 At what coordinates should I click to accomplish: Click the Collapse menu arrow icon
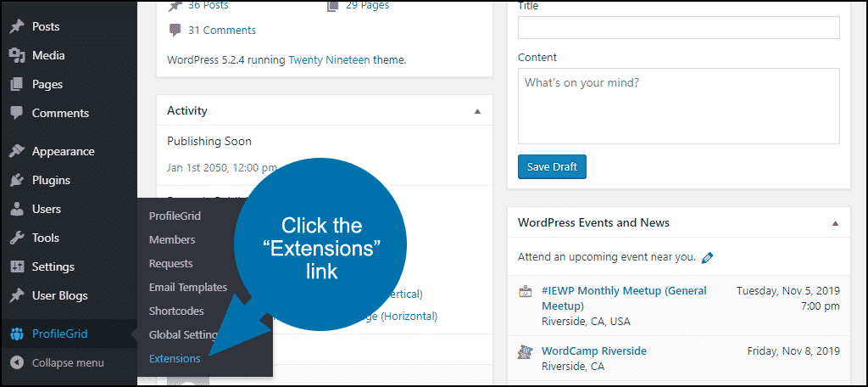coord(17,363)
